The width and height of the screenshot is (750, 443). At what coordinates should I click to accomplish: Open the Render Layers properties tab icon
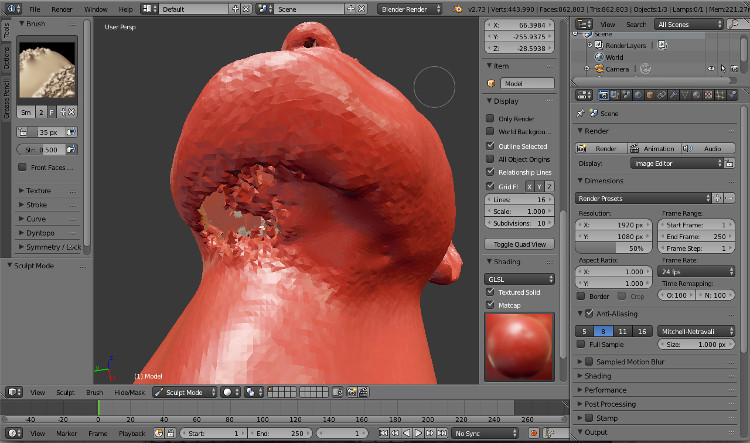click(615, 95)
